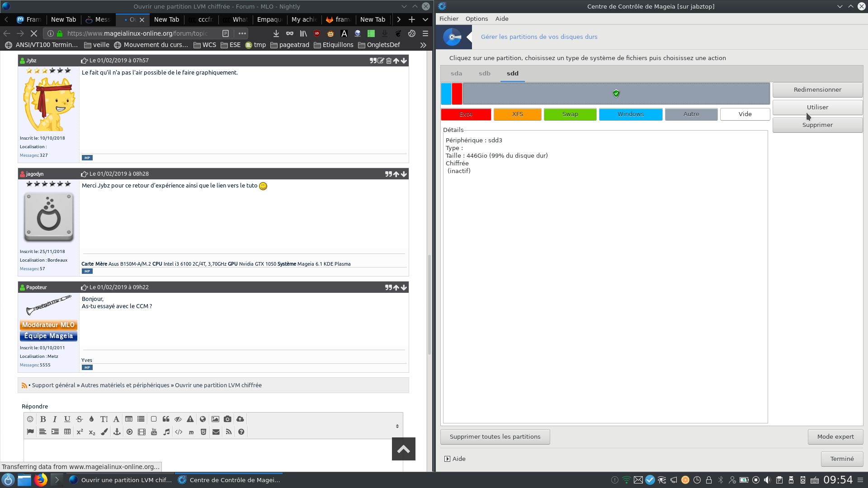Click the scroll-to-top arrow button
868x488 pixels.
[x=403, y=449]
